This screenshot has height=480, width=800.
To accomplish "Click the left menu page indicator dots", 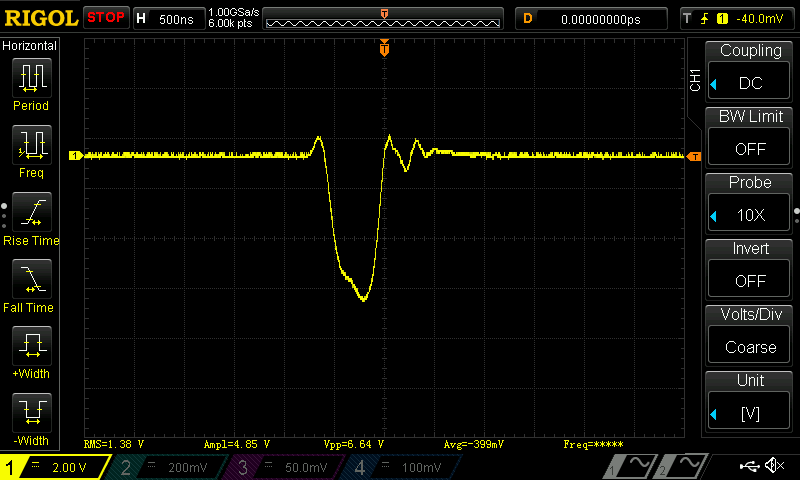I will coord(4,216).
